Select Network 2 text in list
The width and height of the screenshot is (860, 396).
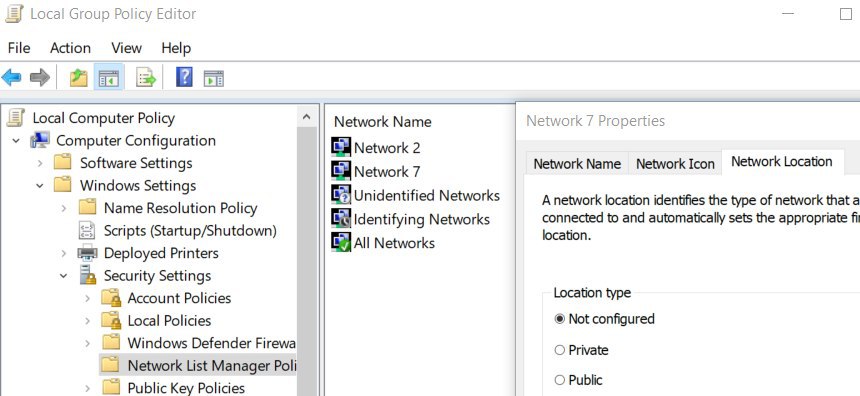point(387,148)
